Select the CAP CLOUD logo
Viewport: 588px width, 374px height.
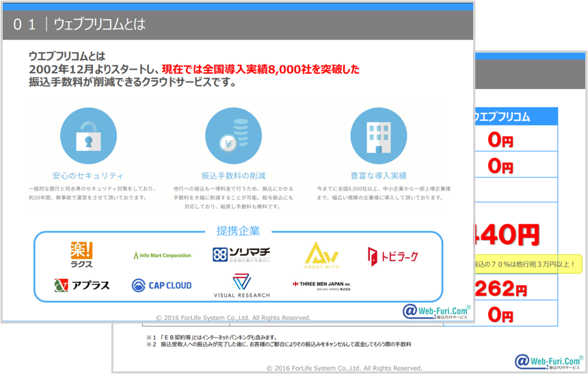(161, 286)
